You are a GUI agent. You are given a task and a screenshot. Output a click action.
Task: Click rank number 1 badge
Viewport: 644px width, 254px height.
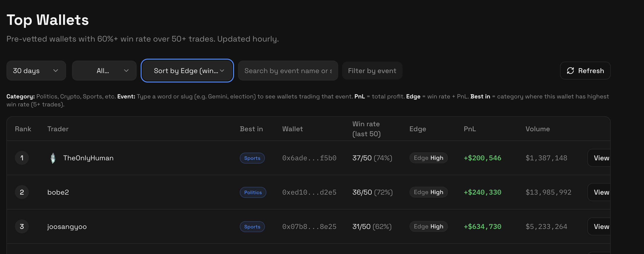pyautogui.click(x=22, y=158)
